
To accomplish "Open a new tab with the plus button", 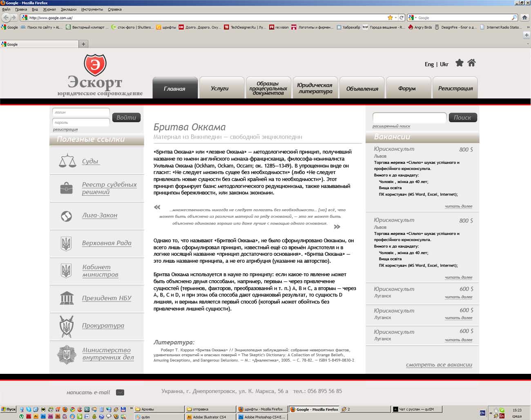I will (83, 44).
